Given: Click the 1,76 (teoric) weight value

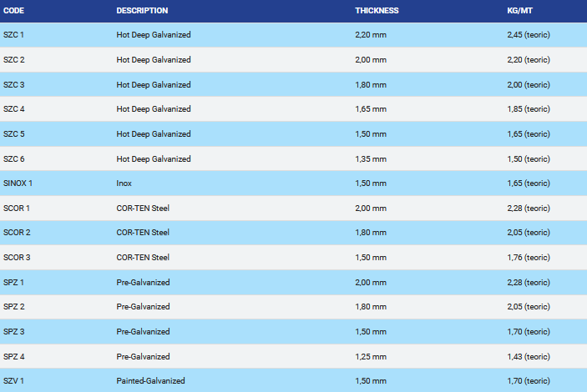Looking at the screenshot, I should click(529, 258).
